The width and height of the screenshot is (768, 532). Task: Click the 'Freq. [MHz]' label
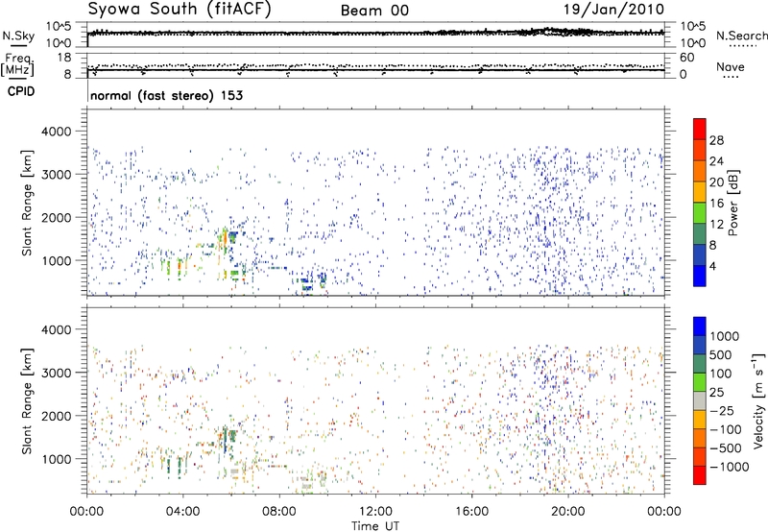tap(17, 65)
